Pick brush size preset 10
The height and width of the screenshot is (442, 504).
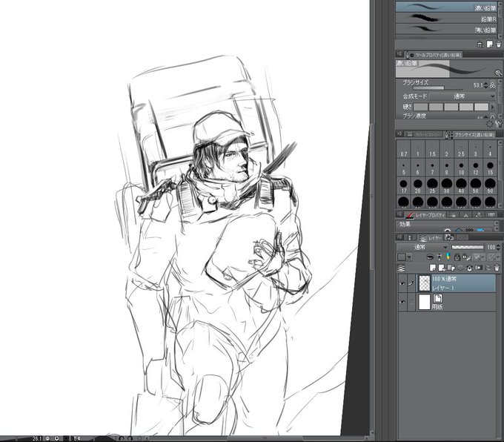click(x=461, y=168)
